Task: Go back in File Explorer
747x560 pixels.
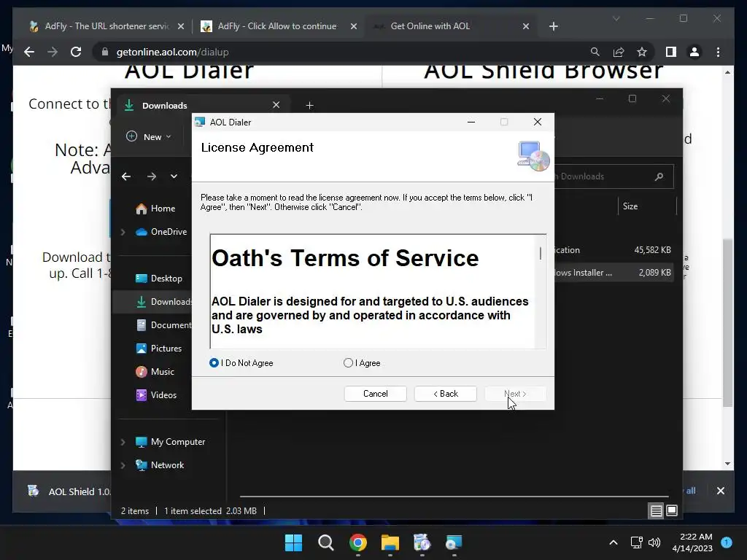Action: [126, 176]
